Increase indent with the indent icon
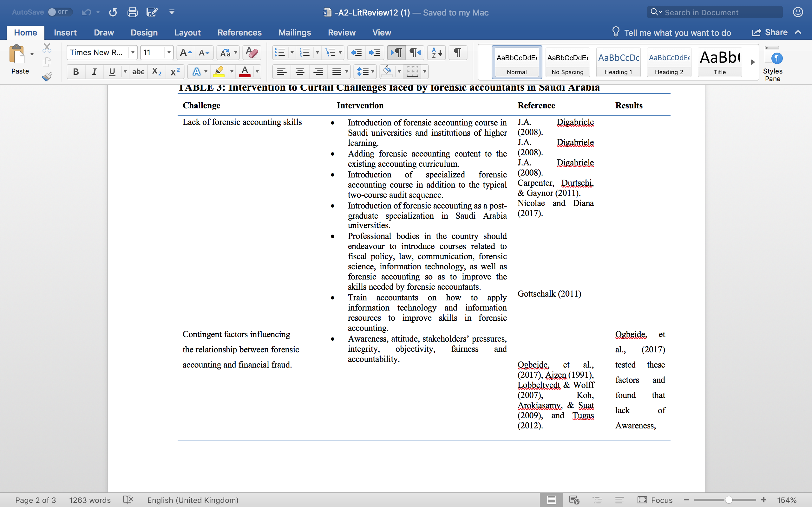The height and width of the screenshot is (507, 812). click(374, 53)
